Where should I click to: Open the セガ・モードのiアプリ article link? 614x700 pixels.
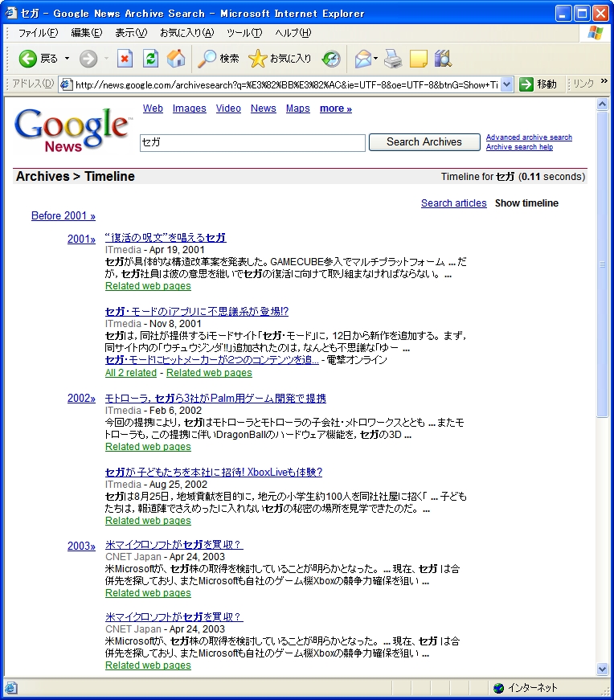tap(197, 312)
